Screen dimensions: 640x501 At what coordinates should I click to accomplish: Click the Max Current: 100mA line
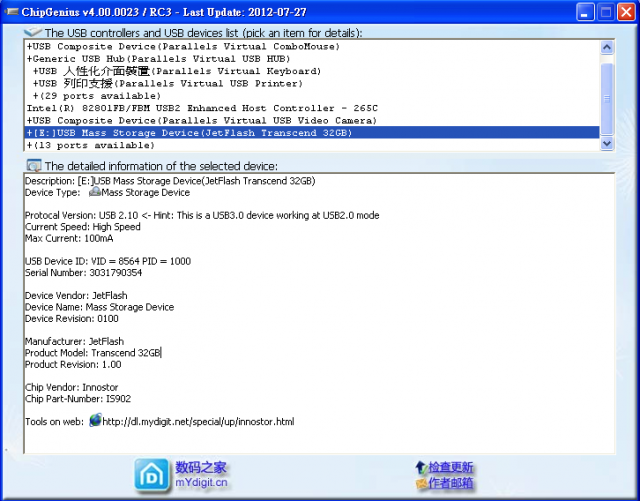tap(69, 238)
